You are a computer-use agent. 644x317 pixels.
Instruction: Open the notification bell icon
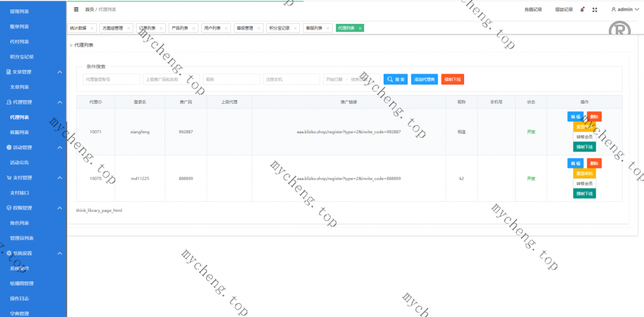coord(582,9)
